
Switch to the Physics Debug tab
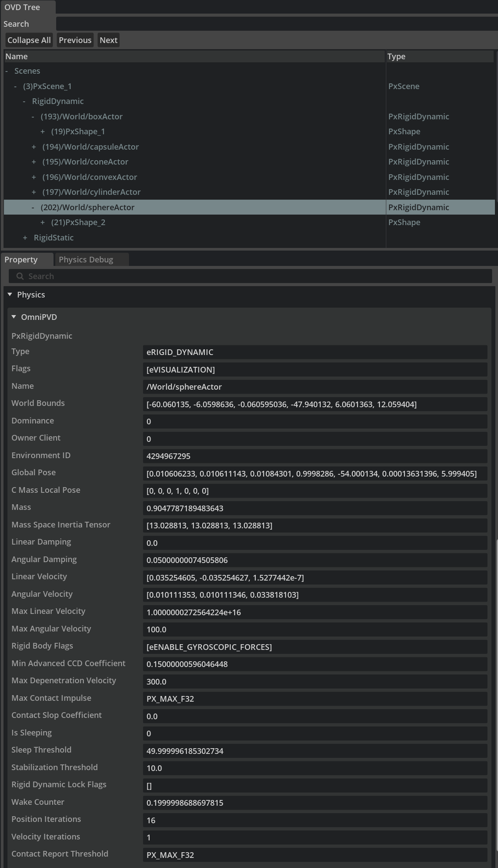(86, 259)
